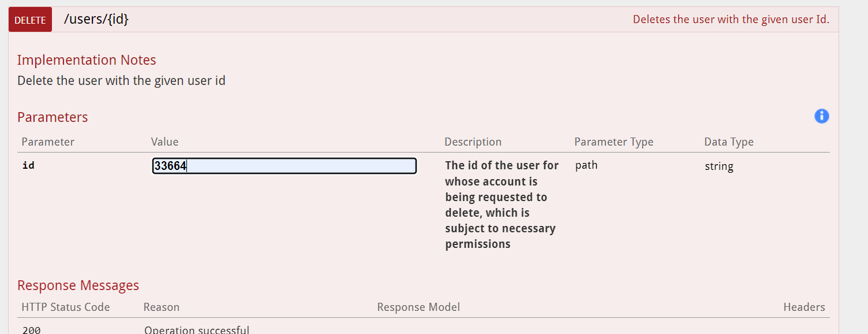
Task: Click the bold 'id' parameter name
Action: click(28, 166)
